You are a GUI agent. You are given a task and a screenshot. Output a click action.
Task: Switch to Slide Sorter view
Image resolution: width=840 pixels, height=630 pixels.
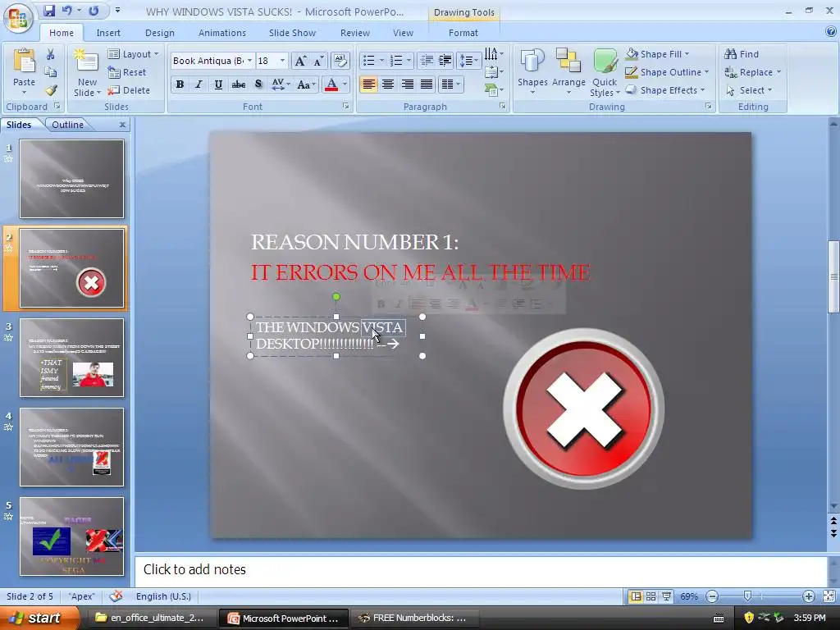(651, 596)
